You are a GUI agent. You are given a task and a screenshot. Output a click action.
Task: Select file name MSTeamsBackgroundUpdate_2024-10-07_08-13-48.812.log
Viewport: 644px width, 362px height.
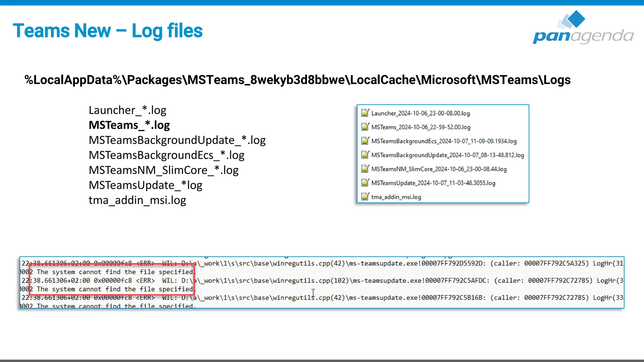[x=447, y=155]
